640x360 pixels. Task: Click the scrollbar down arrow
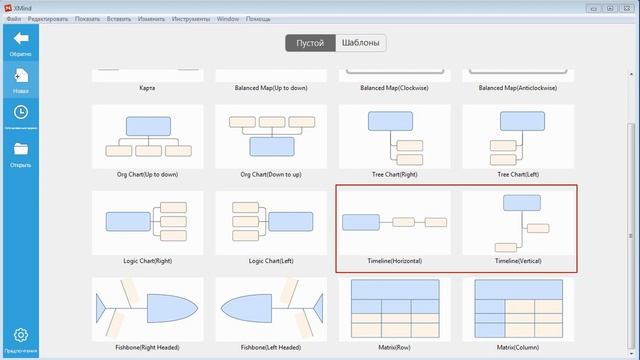pyautogui.click(x=631, y=354)
